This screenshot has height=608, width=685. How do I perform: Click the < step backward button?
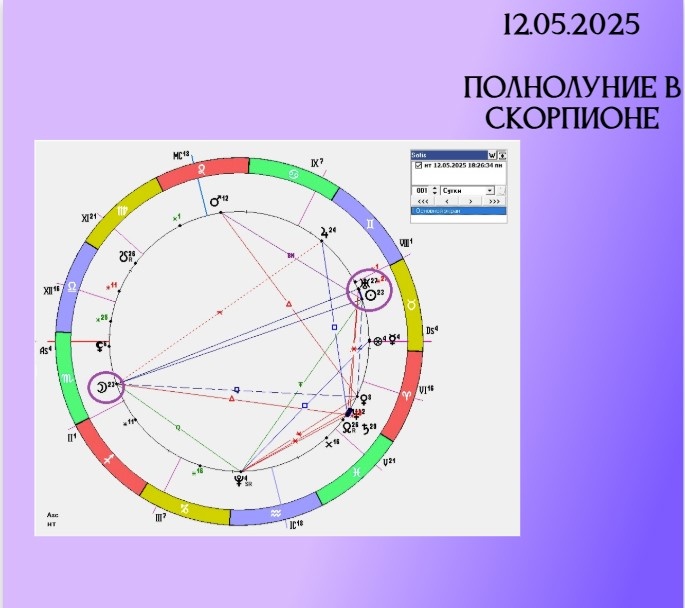coord(446,202)
